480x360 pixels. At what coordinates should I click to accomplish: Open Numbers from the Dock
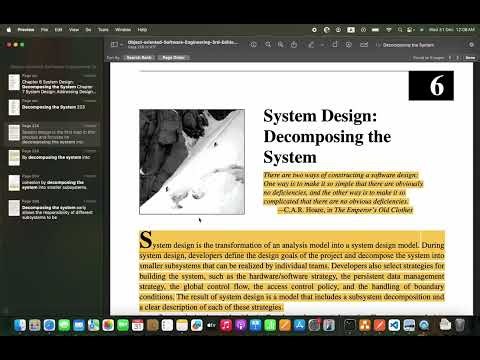click(x=270, y=325)
